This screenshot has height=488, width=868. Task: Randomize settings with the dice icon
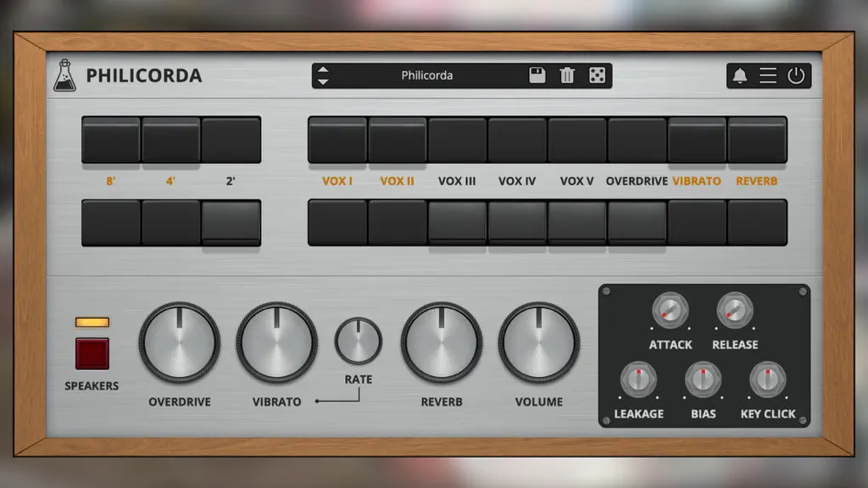coord(597,75)
